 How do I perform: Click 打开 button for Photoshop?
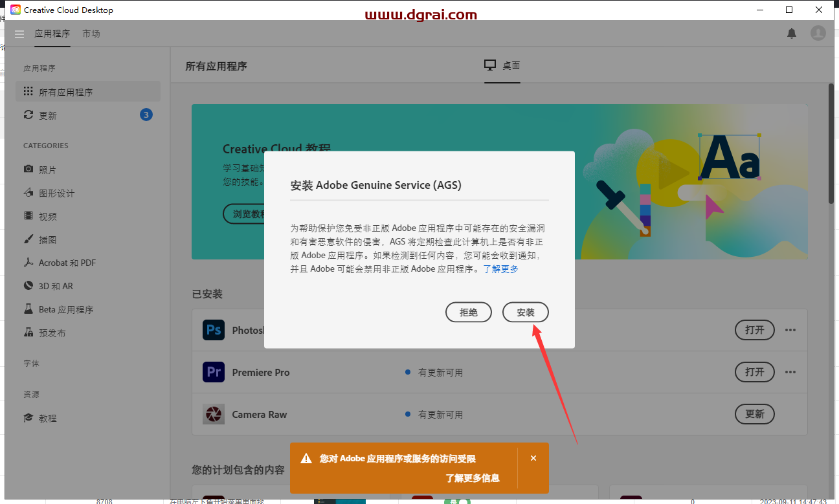tap(755, 330)
